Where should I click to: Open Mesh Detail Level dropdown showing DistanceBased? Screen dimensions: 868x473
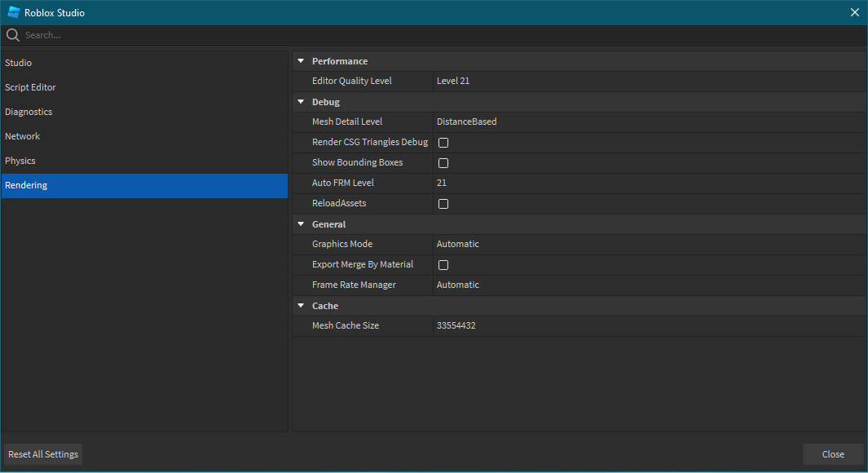pyautogui.click(x=650, y=122)
